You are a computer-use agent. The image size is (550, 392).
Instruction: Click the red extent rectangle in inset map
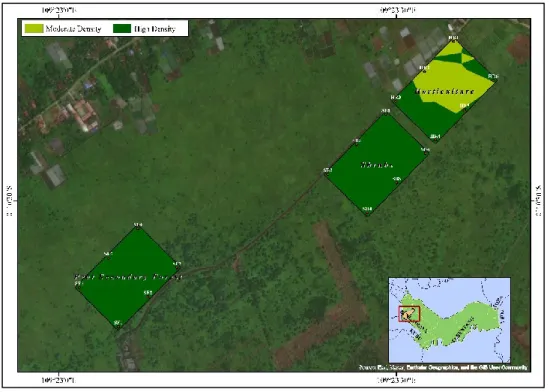point(409,314)
